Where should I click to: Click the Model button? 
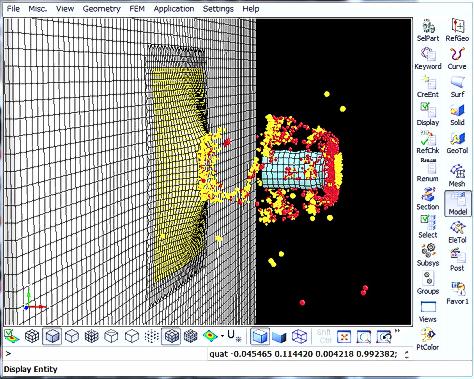coord(458,203)
